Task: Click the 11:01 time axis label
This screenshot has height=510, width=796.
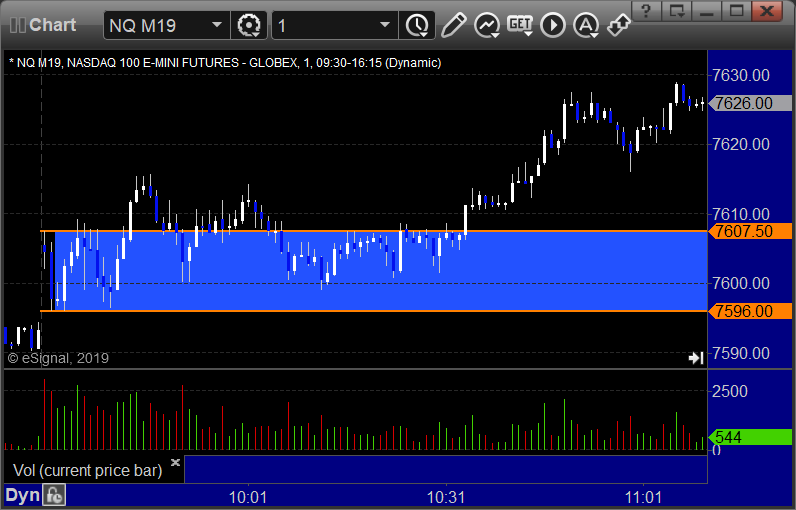Action: (x=643, y=497)
